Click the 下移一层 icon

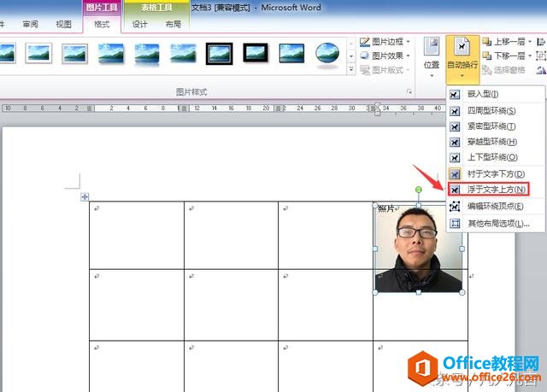(487, 56)
